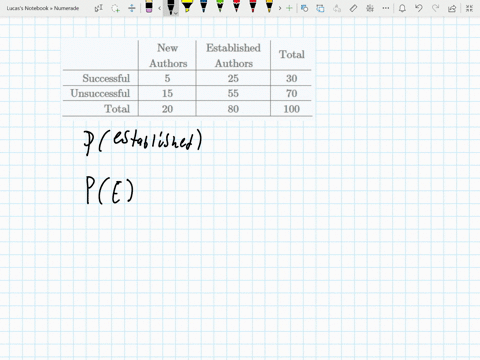Screen dimensions: 480x360
Task: Show earlier pens with left chevron
Action: pos(160,8)
